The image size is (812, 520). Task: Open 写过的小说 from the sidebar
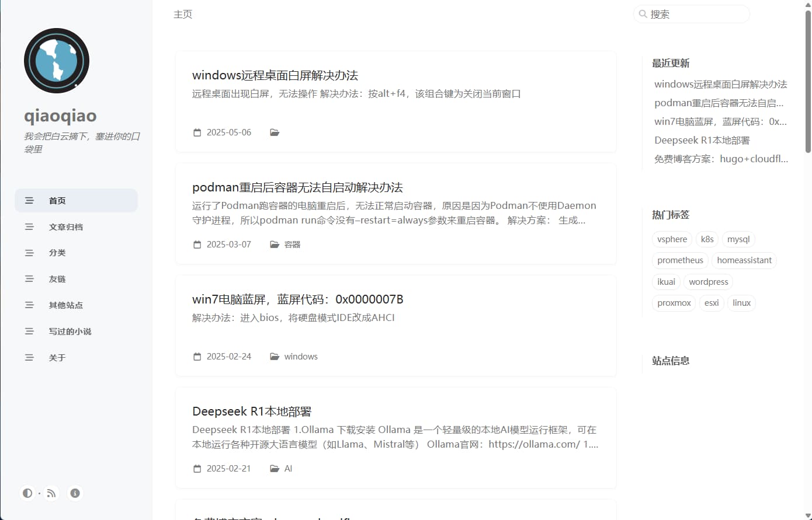[70, 331]
